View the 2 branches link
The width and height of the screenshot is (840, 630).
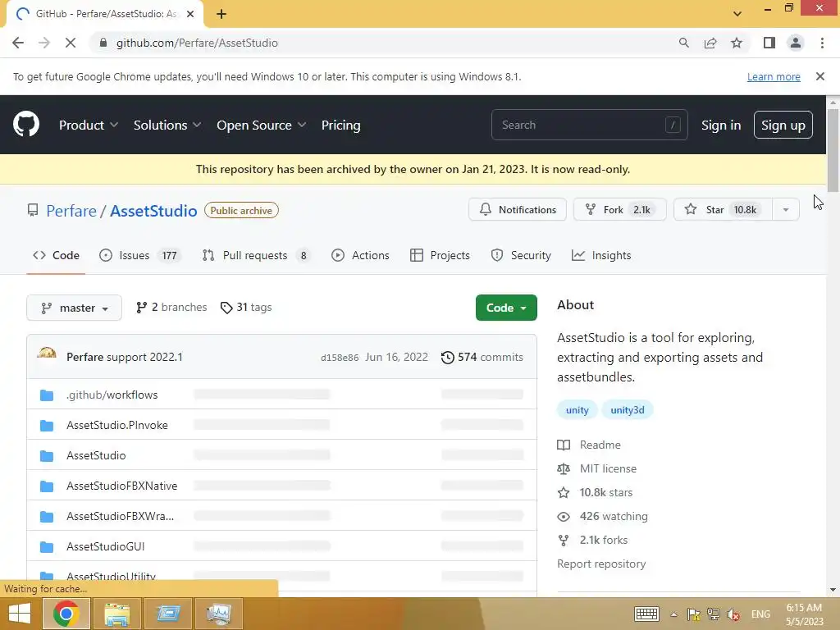[171, 308]
